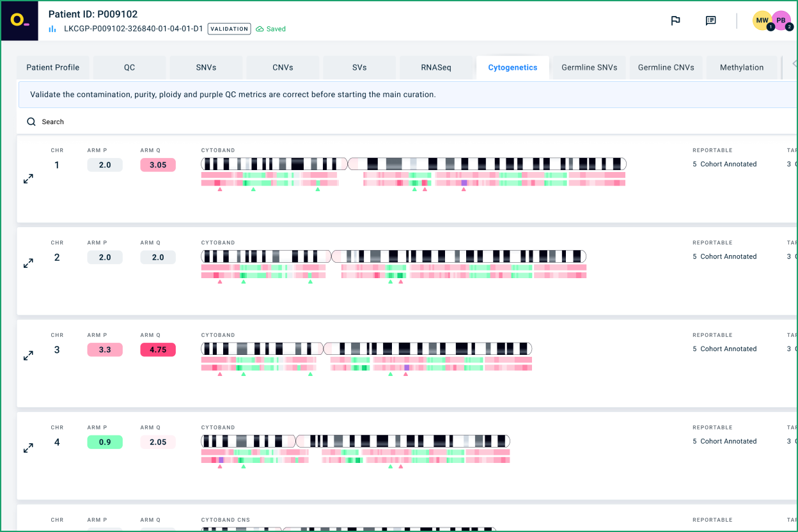Click chromosome 1 '5 Cohort Annotated' text
The height and width of the screenshot is (532, 798).
click(724, 164)
